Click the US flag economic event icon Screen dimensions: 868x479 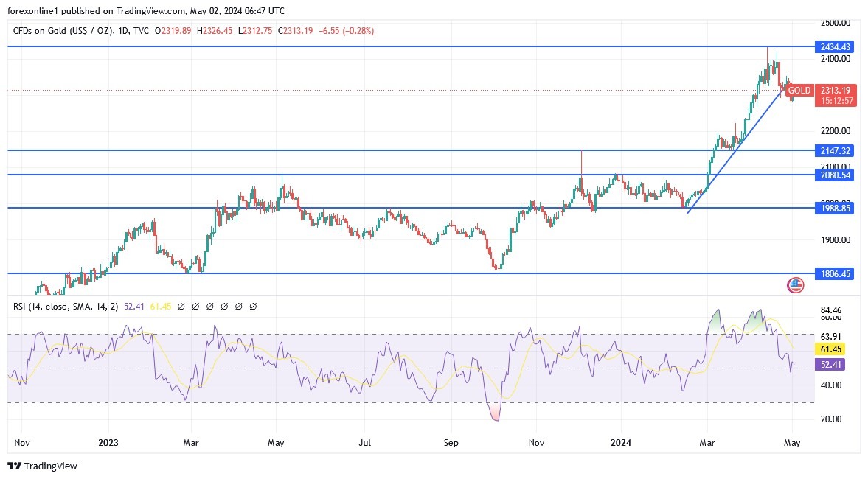(x=796, y=285)
